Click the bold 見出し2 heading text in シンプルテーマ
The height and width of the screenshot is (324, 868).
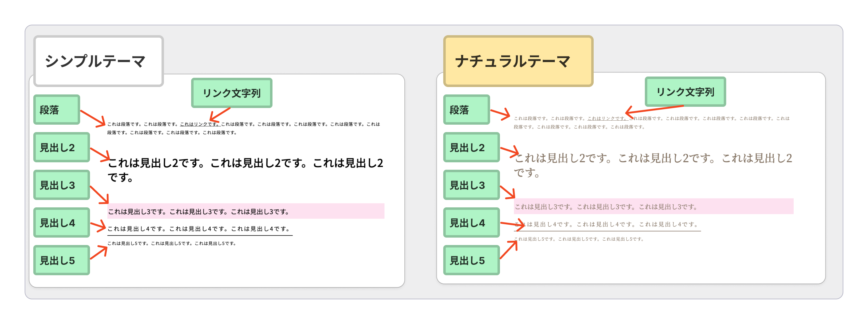pyautogui.click(x=245, y=163)
